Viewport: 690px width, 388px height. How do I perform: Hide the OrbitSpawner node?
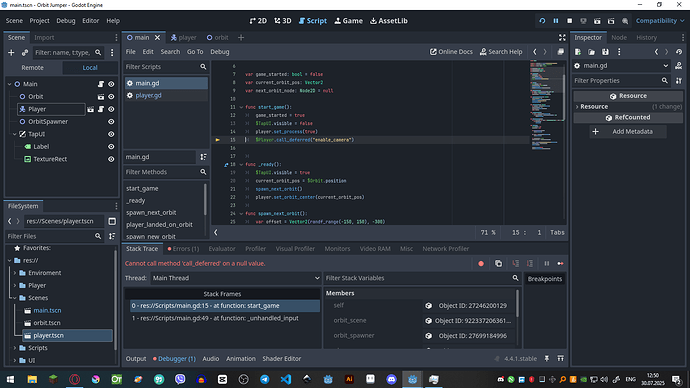[x=111, y=121]
